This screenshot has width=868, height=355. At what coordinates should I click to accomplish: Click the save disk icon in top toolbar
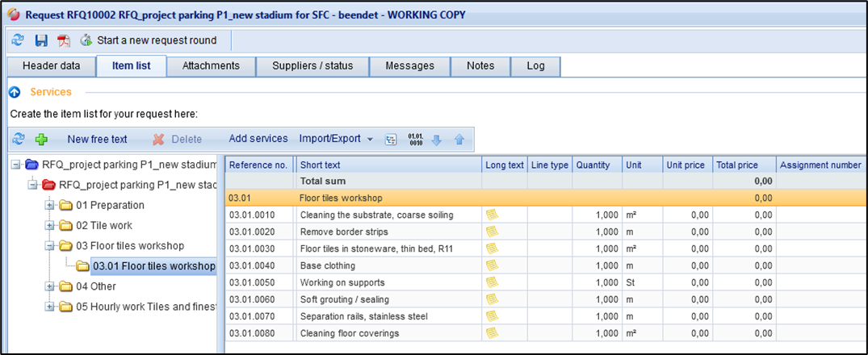pyautogui.click(x=41, y=40)
